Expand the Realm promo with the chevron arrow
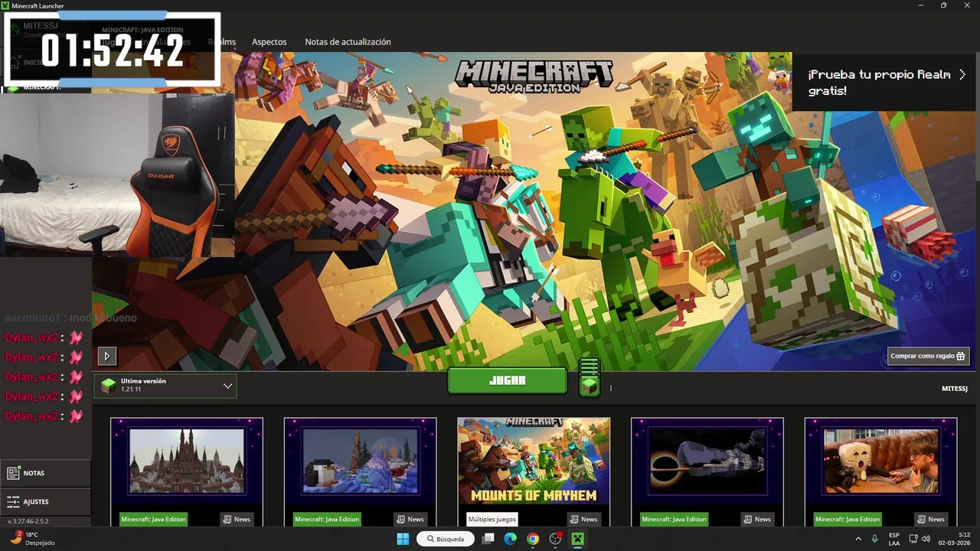Viewport: 980px width, 551px height. click(x=962, y=74)
